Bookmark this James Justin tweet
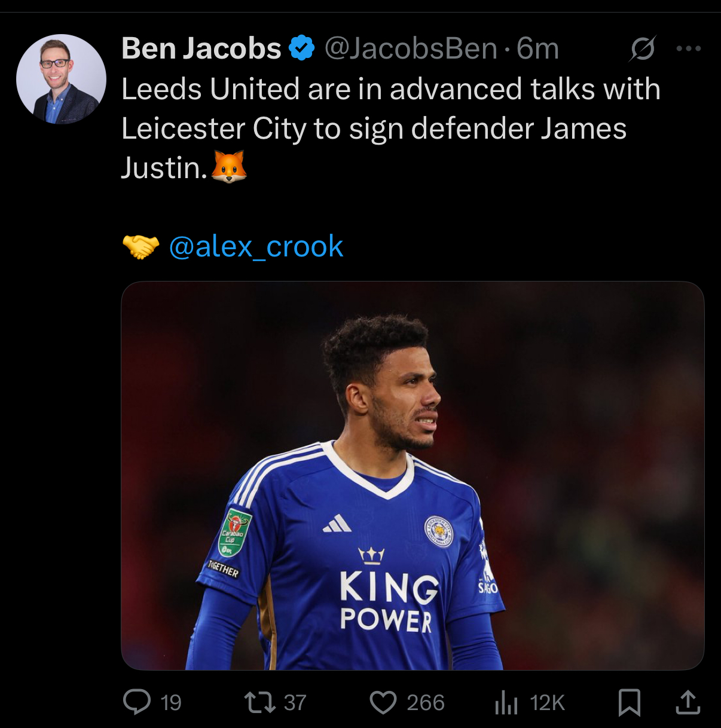721x728 pixels. (x=629, y=702)
